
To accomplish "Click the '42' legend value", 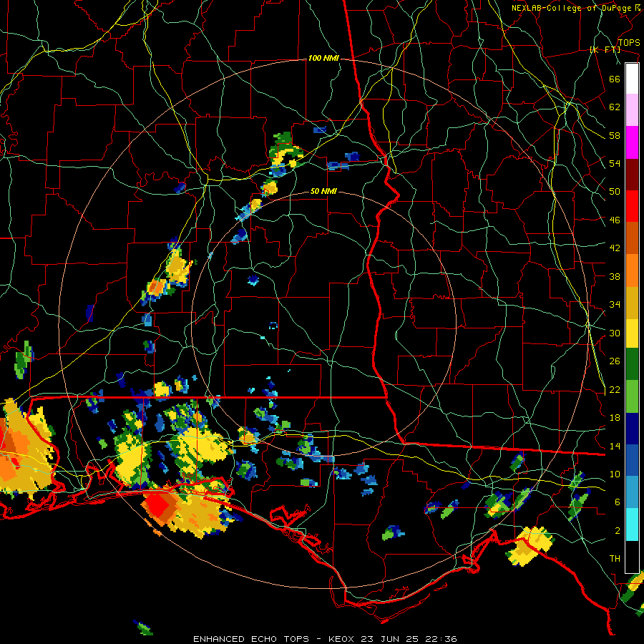I will pyautogui.click(x=615, y=248).
